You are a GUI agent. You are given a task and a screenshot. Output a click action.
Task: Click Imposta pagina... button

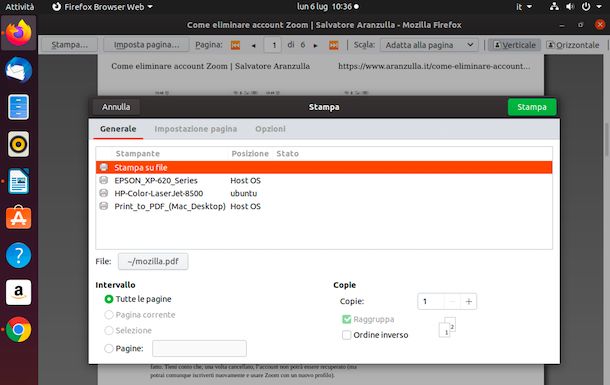tap(146, 45)
